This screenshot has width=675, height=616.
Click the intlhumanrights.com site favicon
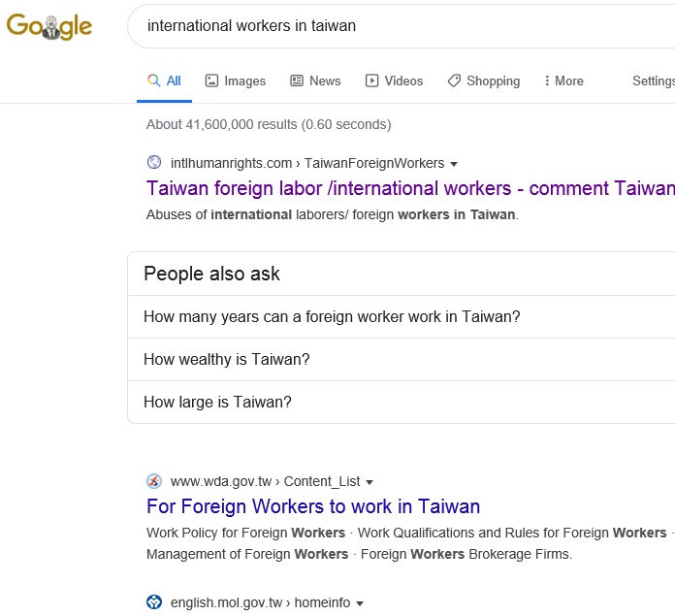(154, 163)
